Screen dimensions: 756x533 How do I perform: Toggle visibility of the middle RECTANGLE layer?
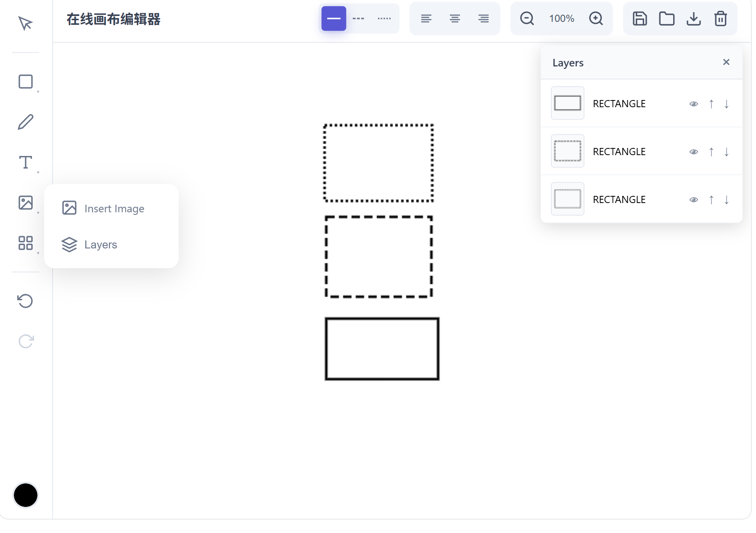[x=694, y=151]
